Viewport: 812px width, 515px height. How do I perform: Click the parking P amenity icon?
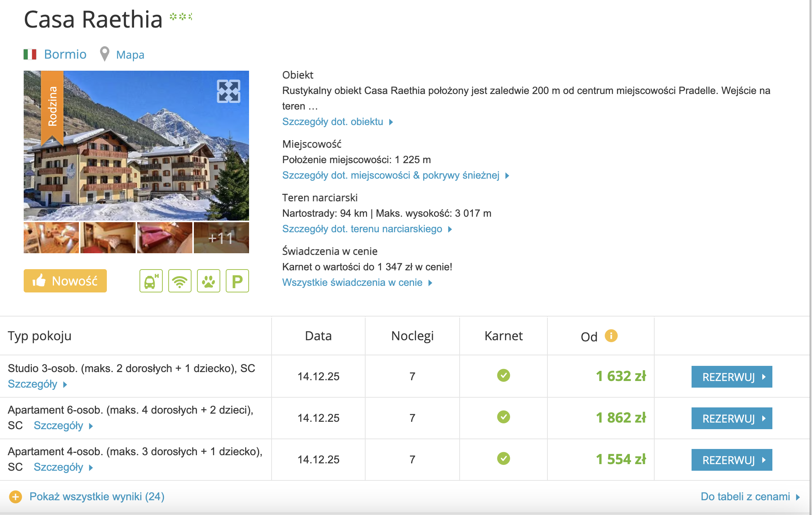(x=237, y=281)
